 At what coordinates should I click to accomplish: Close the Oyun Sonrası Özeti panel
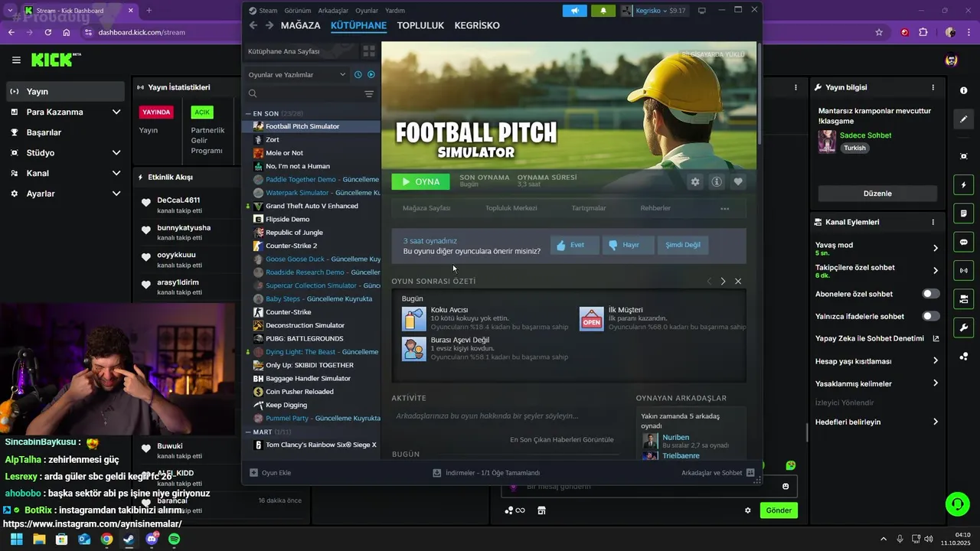[x=738, y=281]
